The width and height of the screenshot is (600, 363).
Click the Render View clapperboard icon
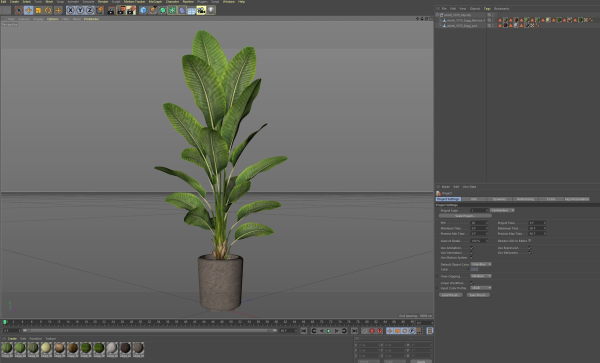click(x=111, y=10)
